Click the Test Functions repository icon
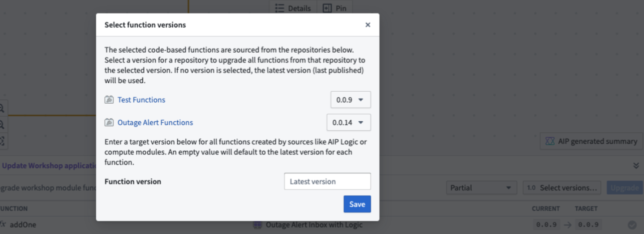This screenshot has height=234, width=644. (x=109, y=100)
